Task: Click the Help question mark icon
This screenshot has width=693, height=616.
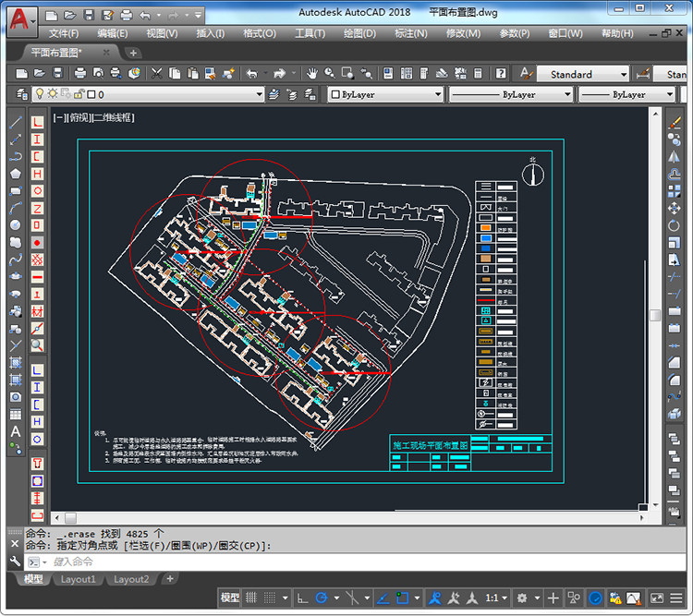Action: coord(500,74)
